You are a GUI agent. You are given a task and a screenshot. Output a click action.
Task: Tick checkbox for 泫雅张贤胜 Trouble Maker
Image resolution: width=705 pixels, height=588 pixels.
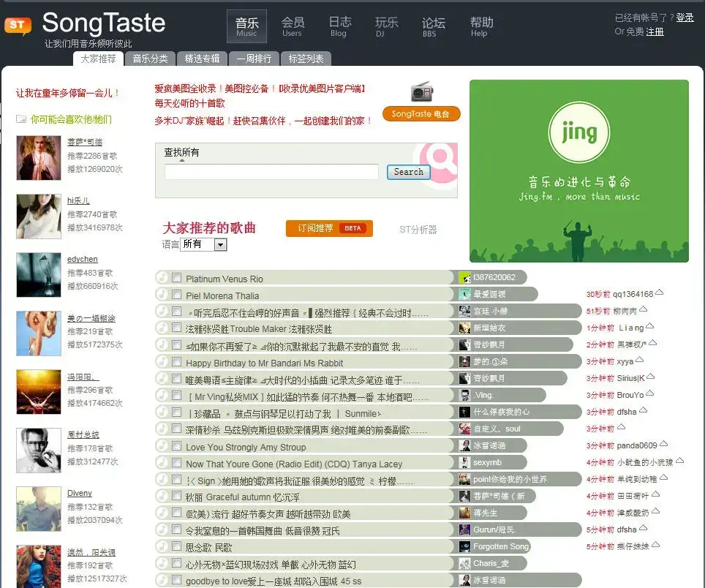(177, 328)
